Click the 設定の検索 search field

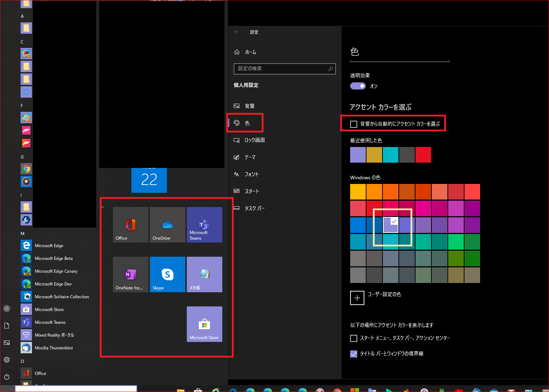tap(284, 69)
